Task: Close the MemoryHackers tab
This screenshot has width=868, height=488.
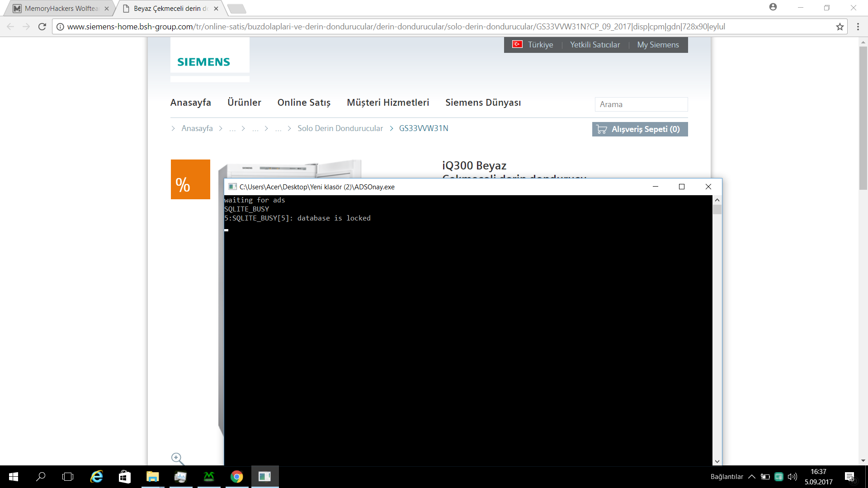Action: tap(107, 9)
